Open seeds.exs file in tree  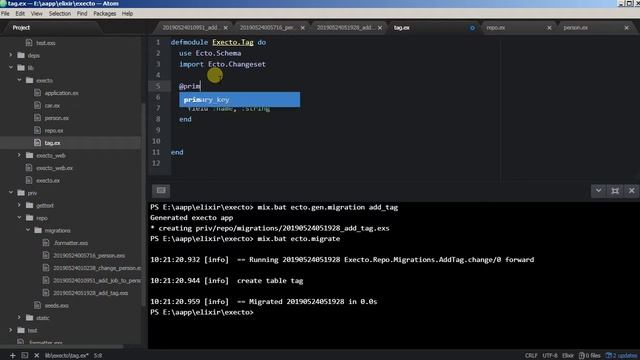[56, 305]
